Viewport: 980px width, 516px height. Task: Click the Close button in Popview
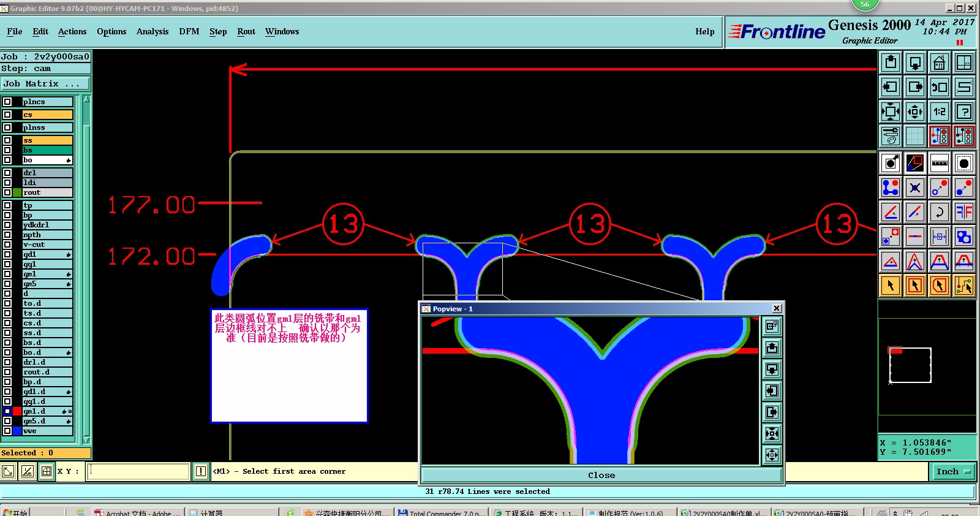[601, 475]
